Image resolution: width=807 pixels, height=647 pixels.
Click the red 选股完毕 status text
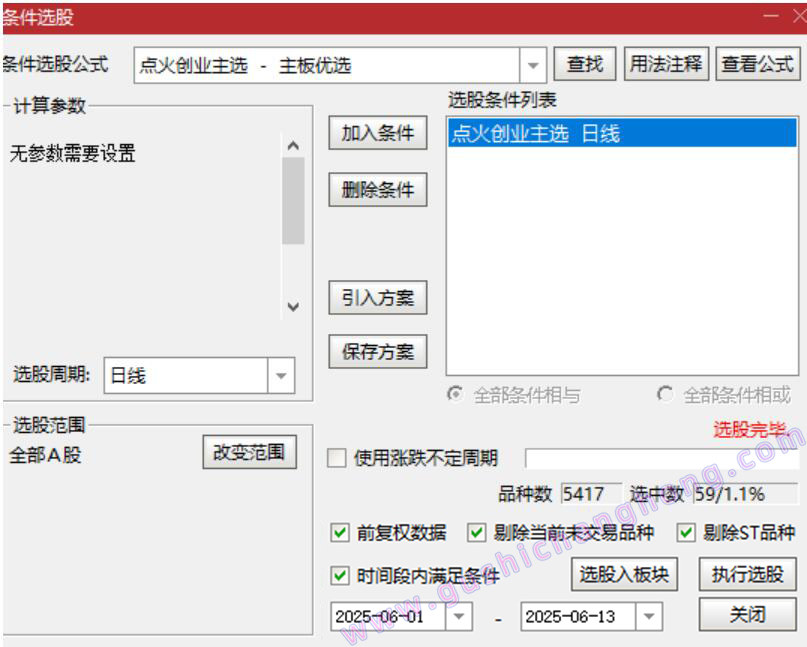pos(751,429)
